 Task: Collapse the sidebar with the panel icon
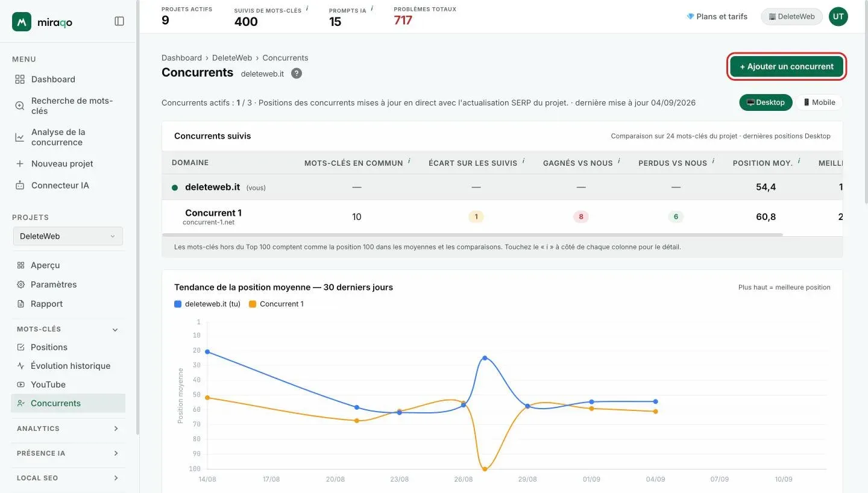coord(119,21)
